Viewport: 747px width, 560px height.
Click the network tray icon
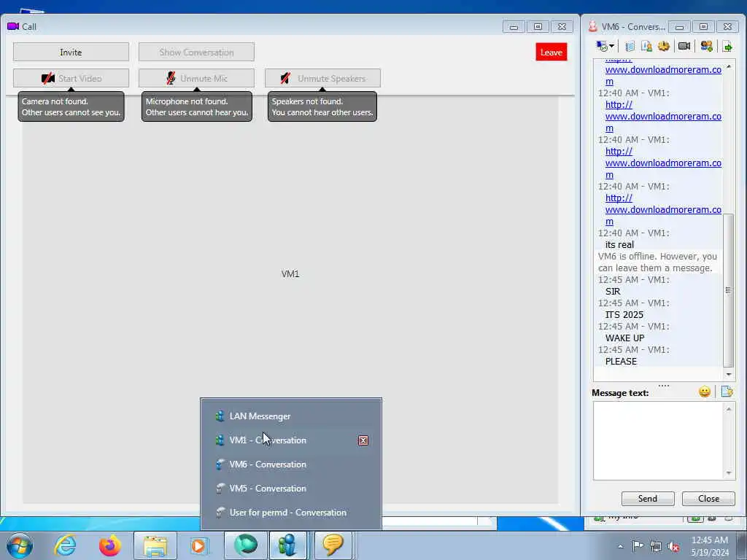(x=656, y=546)
